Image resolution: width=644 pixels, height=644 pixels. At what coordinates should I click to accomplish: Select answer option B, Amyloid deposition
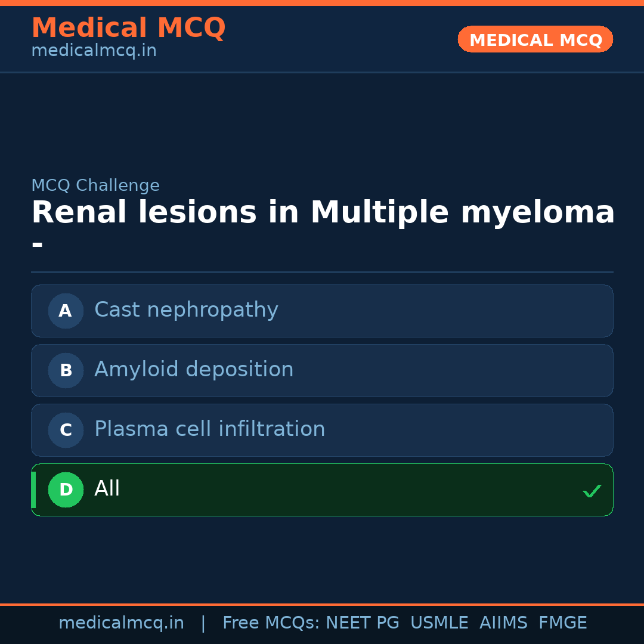coord(322,370)
